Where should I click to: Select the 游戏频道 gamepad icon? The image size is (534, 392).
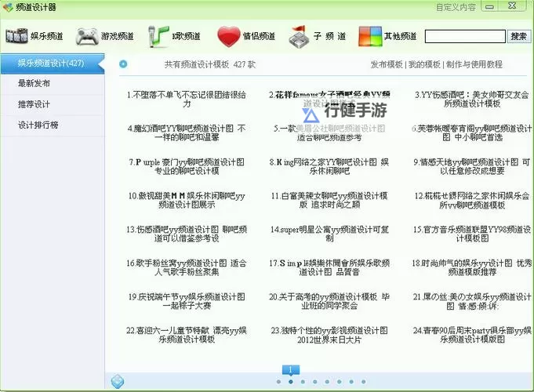(x=88, y=36)
